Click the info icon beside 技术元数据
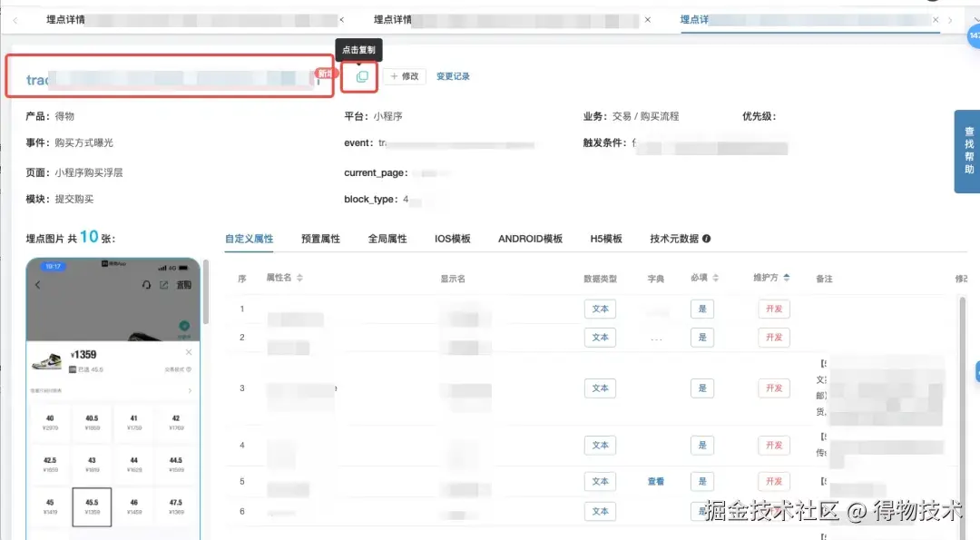The height and width of the screenshot is (540, 980). tap(706, 239)
